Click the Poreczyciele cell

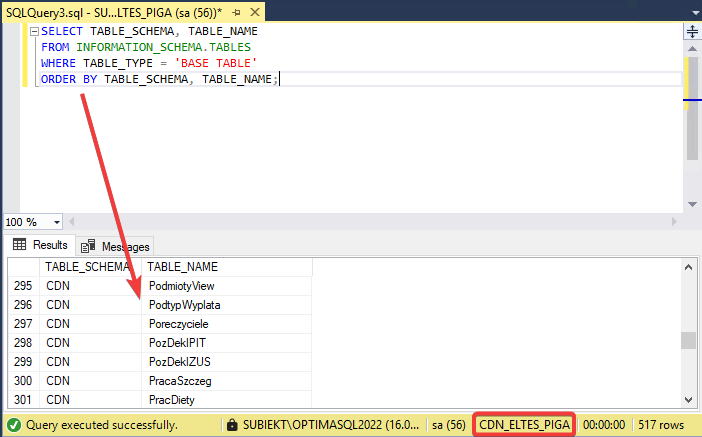227,324
